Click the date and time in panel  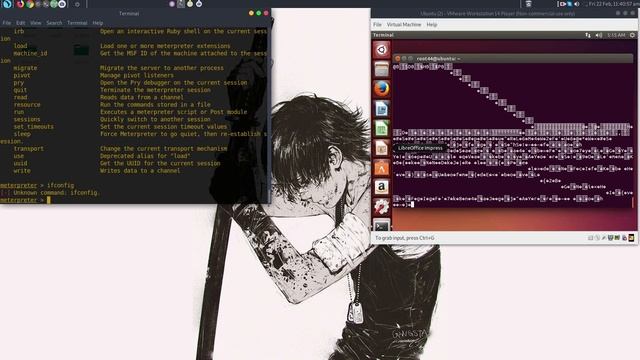point(613,4)
